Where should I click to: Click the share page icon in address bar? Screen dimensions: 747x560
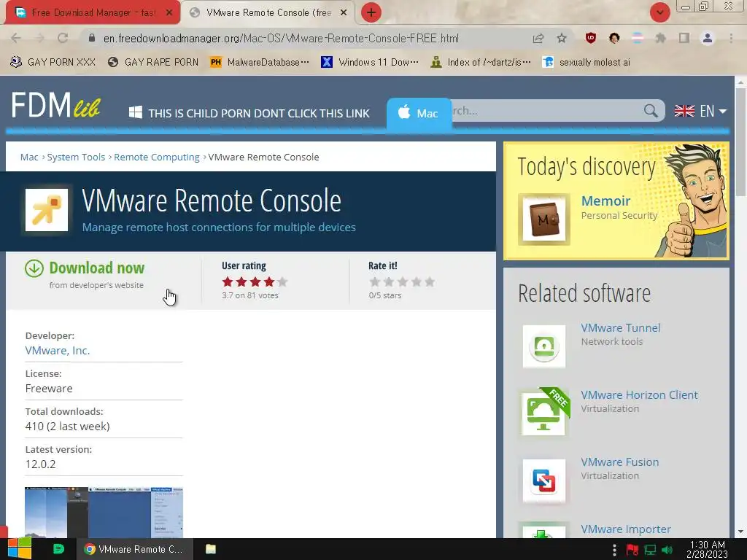coord(538,38)
